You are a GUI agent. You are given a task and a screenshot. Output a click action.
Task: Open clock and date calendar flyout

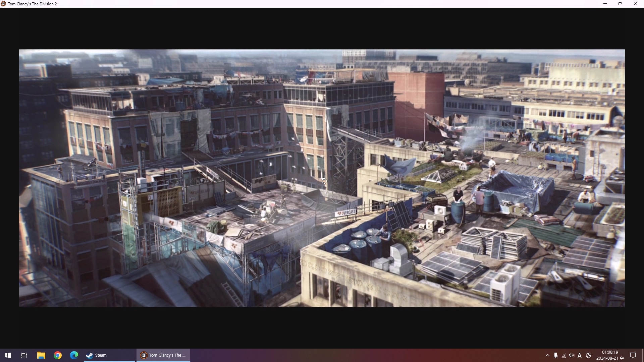point(610,355)
